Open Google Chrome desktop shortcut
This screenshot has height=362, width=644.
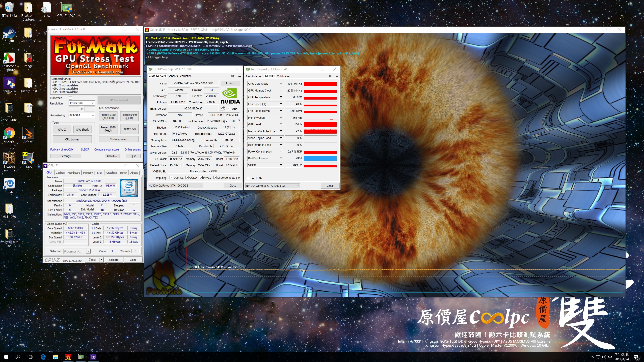[x=9, y=137]
